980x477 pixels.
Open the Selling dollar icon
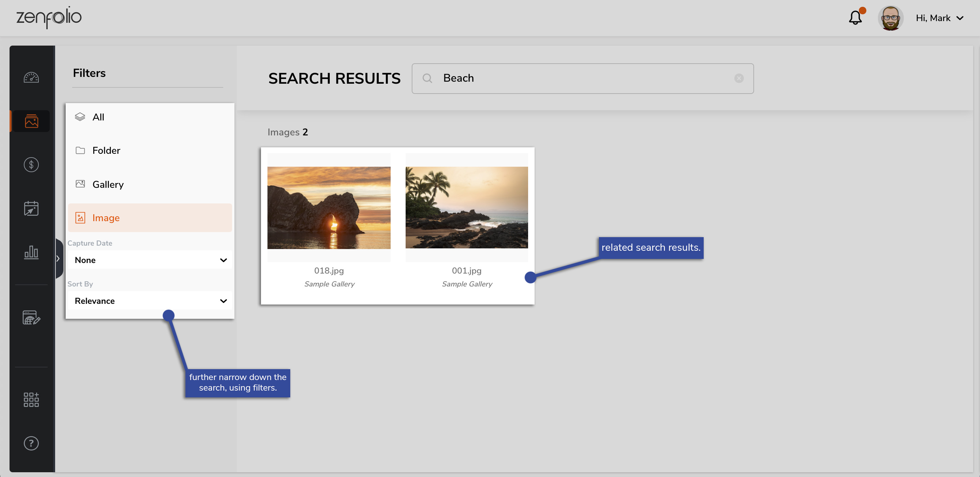[31, 165]
